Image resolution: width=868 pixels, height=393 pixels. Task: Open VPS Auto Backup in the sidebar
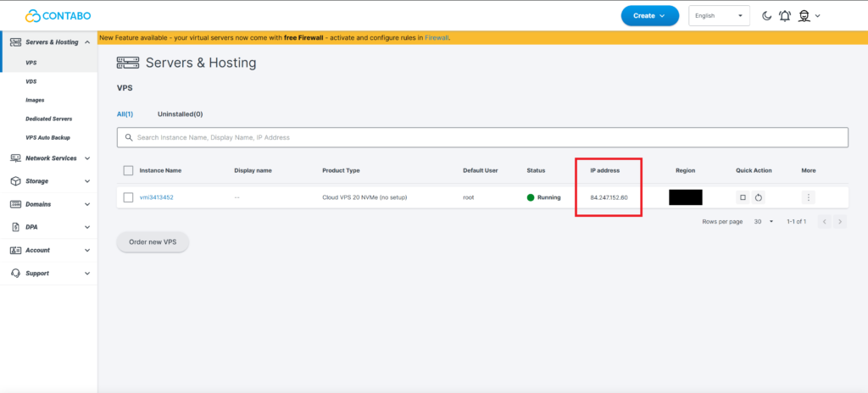(x=47, y=137)
